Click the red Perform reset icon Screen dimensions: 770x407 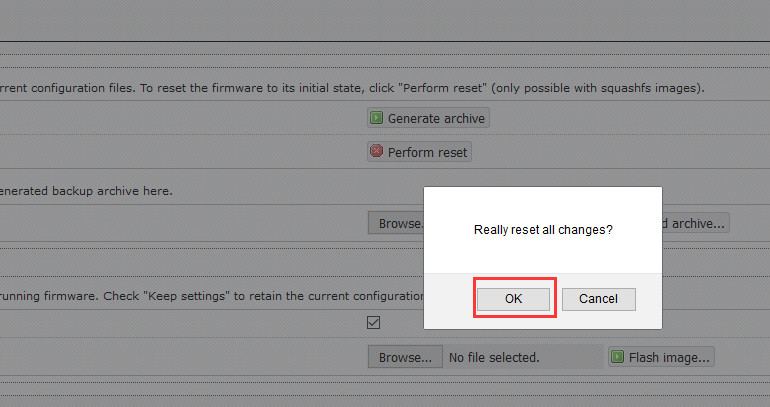click(377, 152)
